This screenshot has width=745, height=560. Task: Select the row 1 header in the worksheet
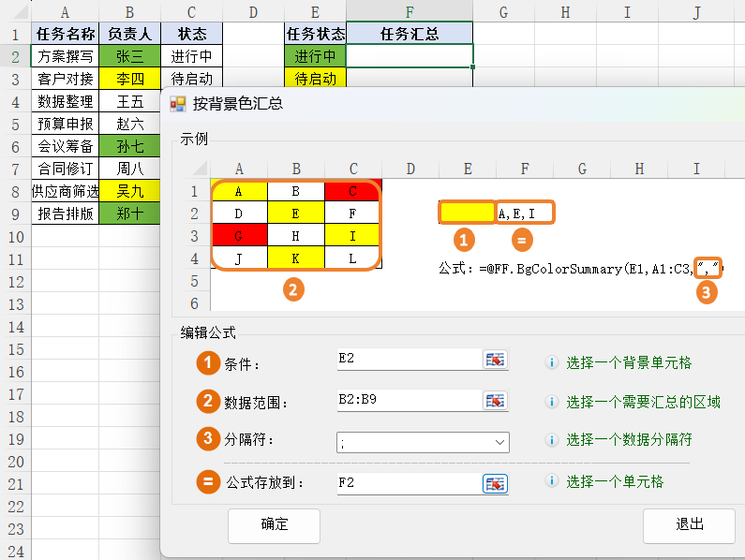tap(15, 34)
